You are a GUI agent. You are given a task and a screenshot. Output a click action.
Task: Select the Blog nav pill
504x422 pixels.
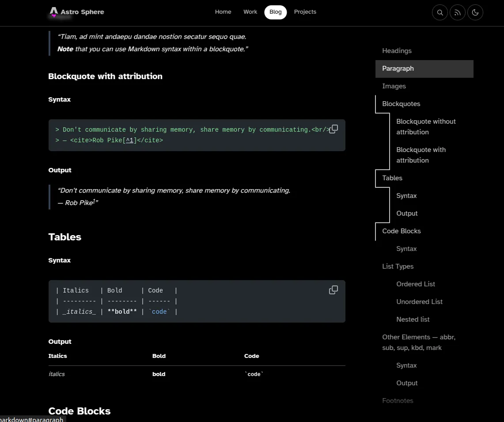(276, 12)
